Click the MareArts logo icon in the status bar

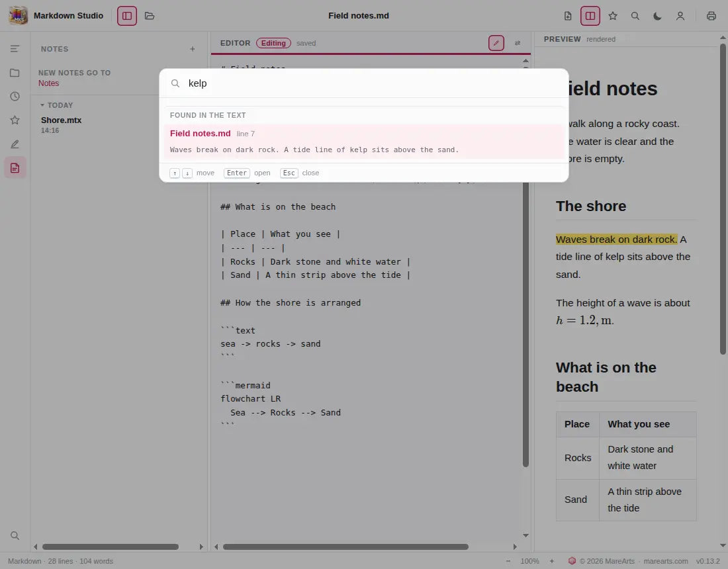coord(572,561)
